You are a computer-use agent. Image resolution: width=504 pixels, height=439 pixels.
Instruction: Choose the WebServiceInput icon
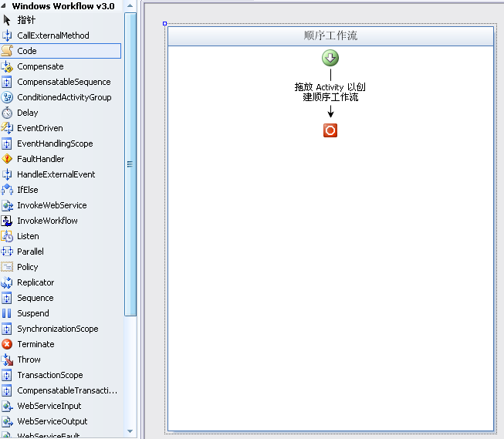coord(7,406)
